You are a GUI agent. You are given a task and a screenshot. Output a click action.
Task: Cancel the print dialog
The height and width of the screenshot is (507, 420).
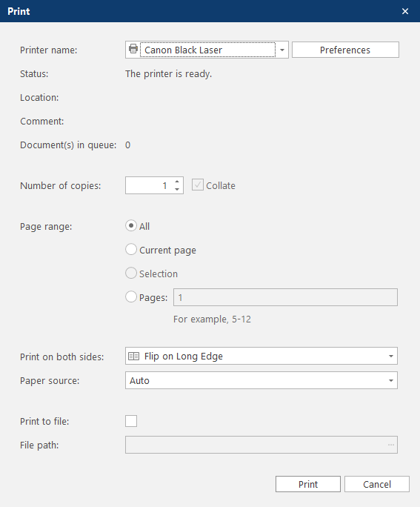point(377,484)
